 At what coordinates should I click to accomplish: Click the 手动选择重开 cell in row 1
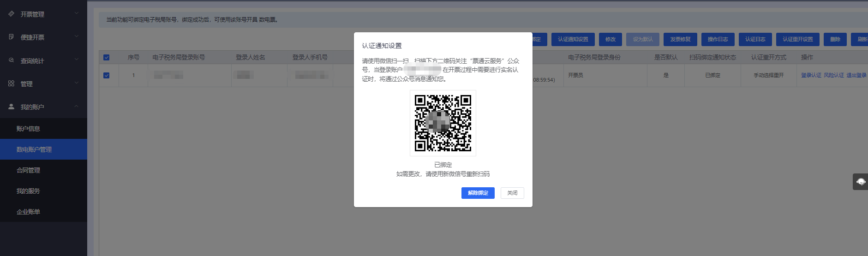tap(769, 75)
